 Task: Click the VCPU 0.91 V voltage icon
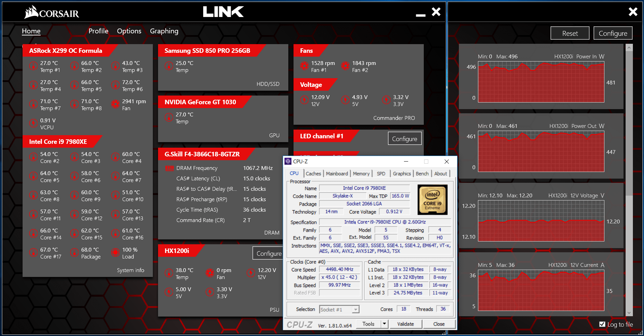[x=33, y=123]
